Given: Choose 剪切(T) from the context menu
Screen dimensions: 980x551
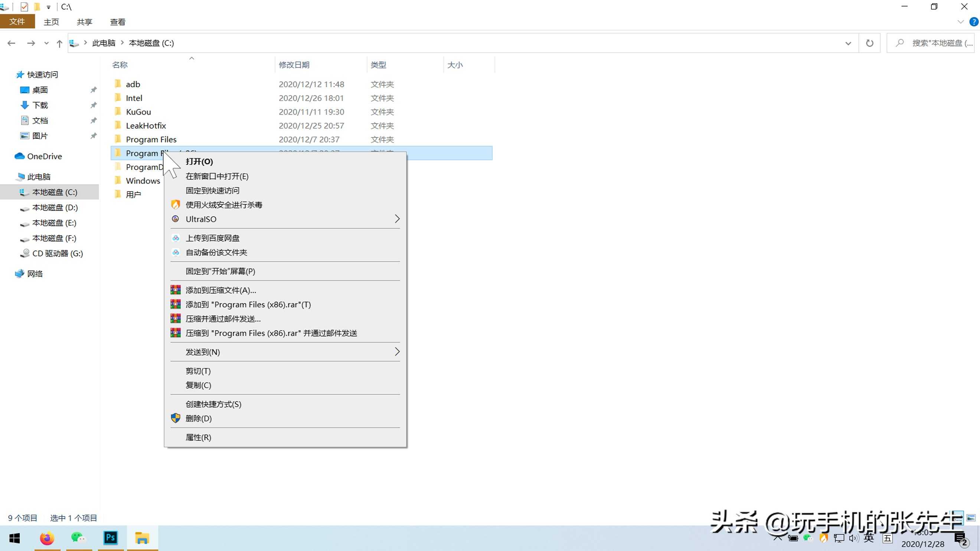Looking at the screenshot, I should tap(285, 371).
